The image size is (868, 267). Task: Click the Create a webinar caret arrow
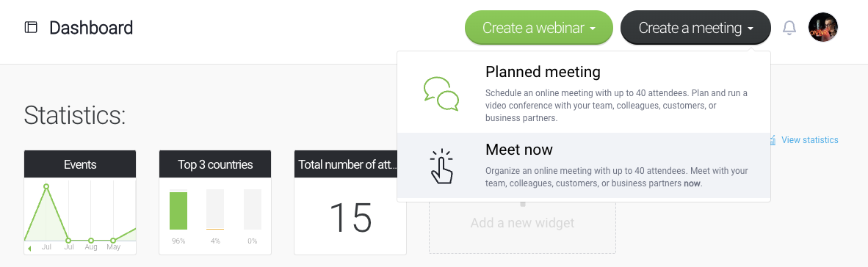(593, 28)
